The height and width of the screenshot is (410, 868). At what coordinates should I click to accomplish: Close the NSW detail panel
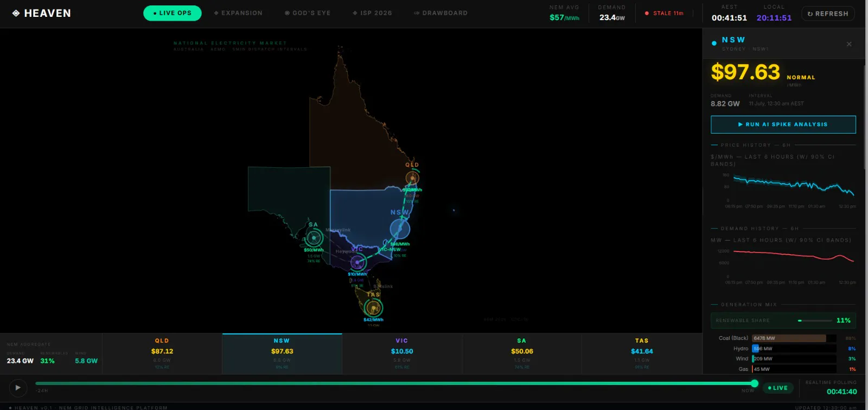pos(849,44)
